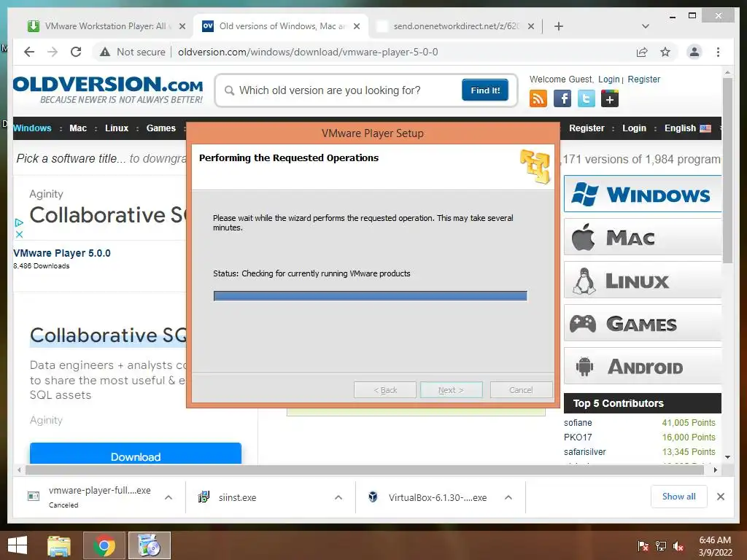Click the OldVersion.com logo
Viewport: 747px width, 560px height.
click(x=108, y=90)
